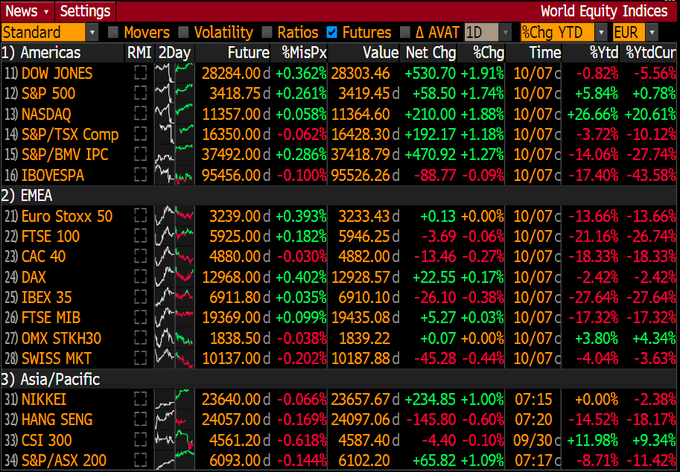
Task: Open the NASDAQ 2Day sparkline chart
Action: (174, 114)
